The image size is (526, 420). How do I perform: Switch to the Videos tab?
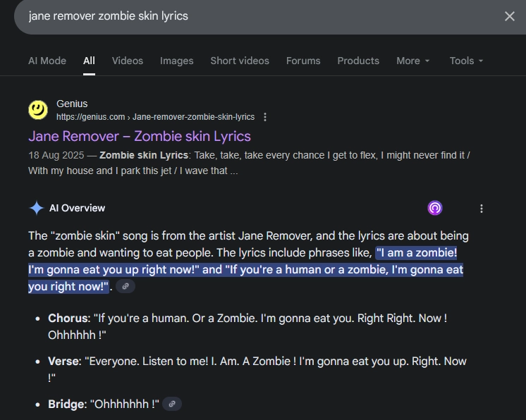pos(128,61)
